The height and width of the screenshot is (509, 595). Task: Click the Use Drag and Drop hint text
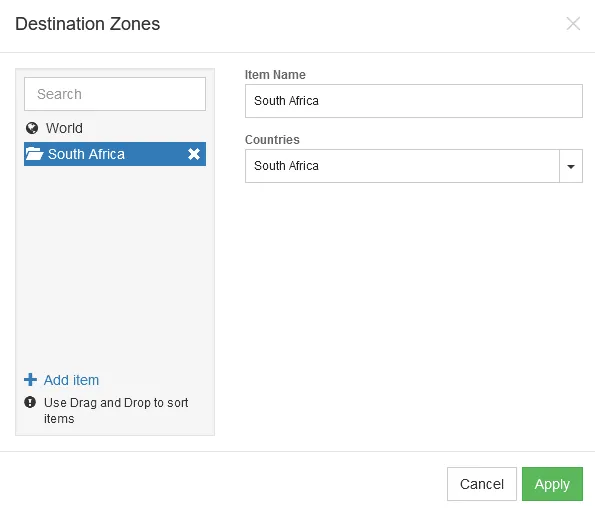pyautogui.click(x=116, y=410)
